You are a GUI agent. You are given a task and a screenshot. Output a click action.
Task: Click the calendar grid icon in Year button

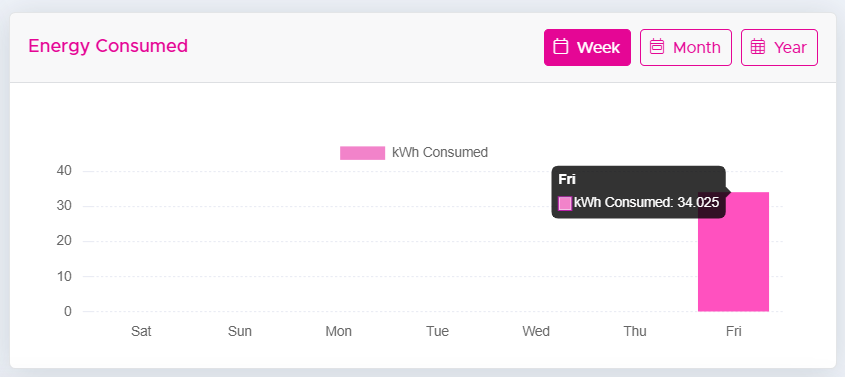[758, 47]
